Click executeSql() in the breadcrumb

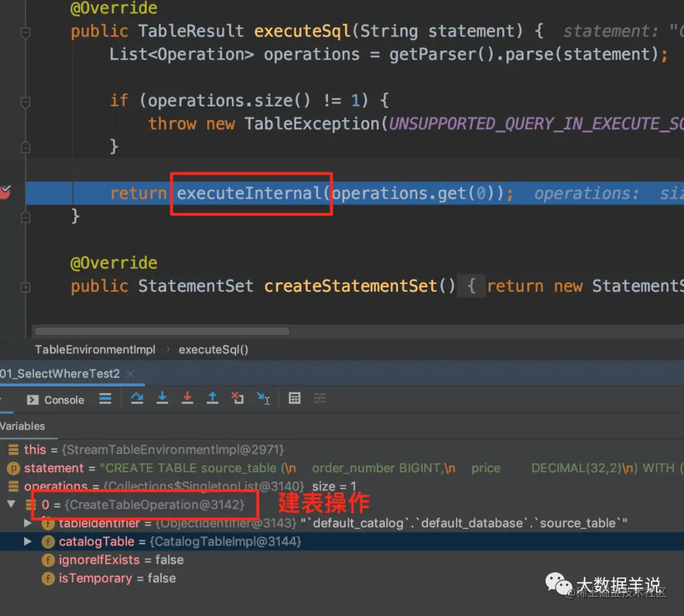213,349
